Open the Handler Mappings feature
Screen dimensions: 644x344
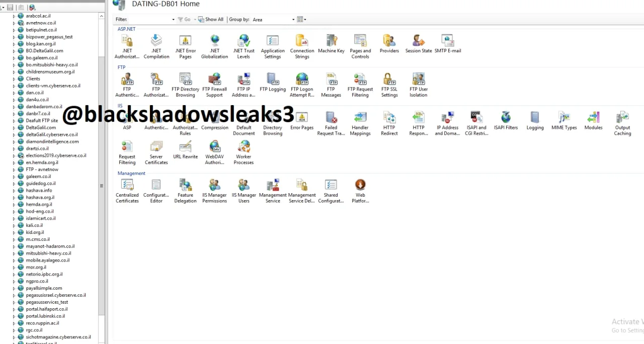point(360,123)
